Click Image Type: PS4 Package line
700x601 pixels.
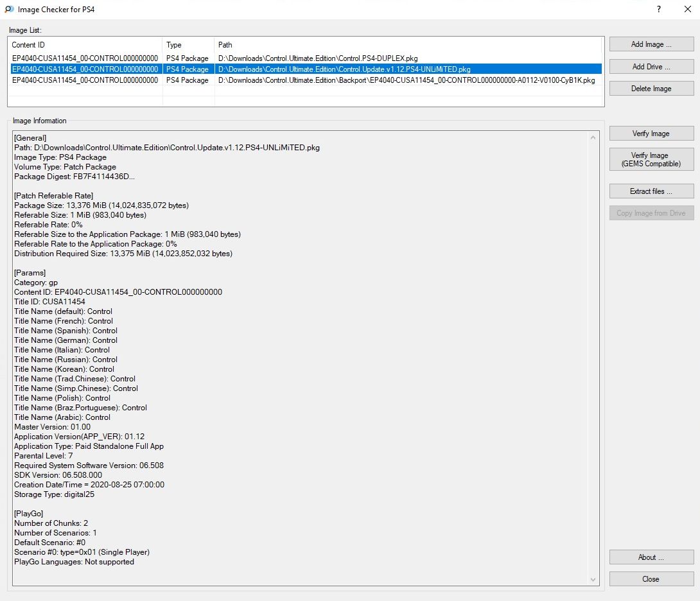tap(60, 157)
